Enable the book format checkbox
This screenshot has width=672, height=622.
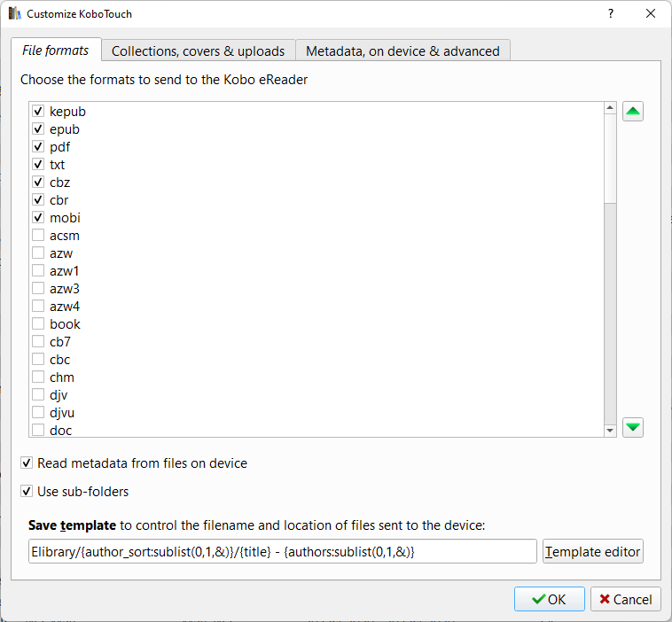[x=38, y=324]
